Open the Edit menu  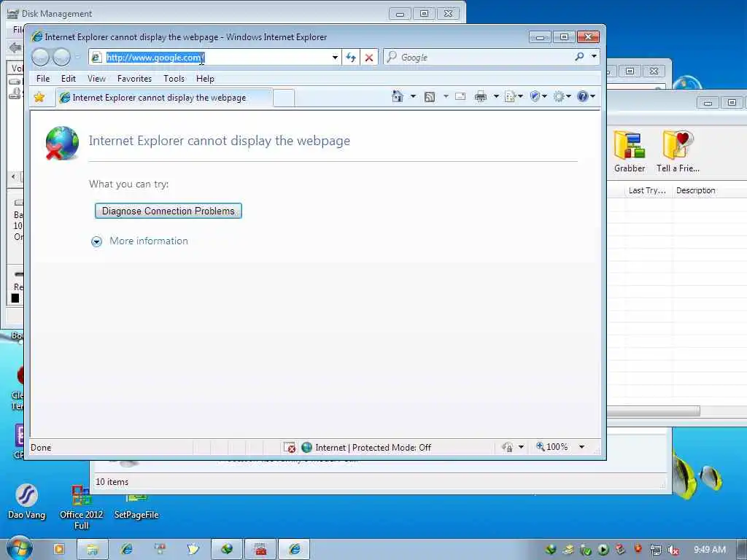[x=68, y=79]
